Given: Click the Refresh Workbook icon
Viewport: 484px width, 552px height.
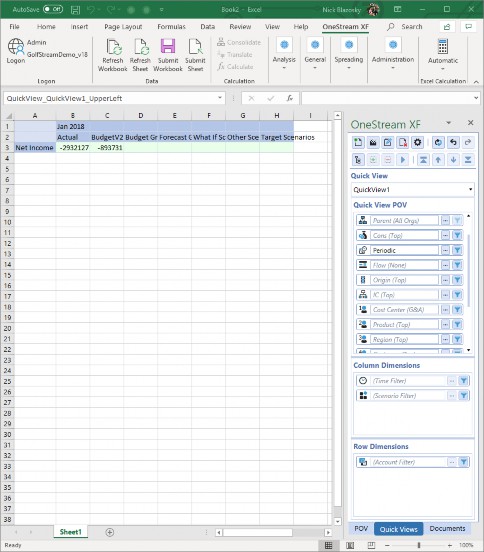Looking at the screenshot, I should click(x=113, y=47).
